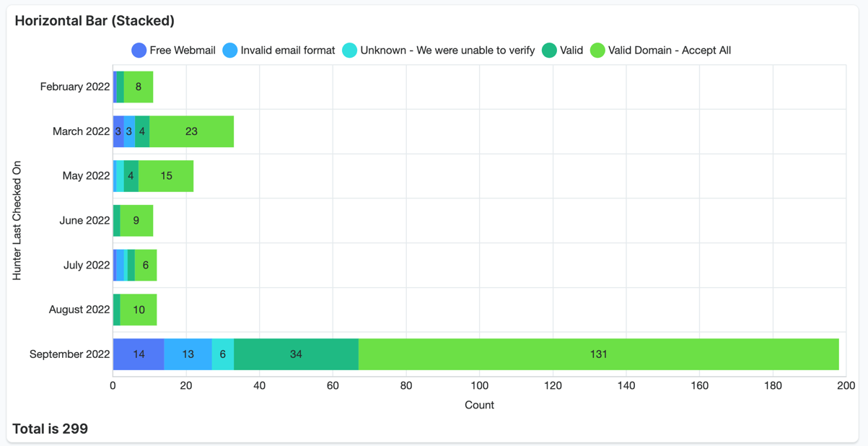Toggle the Valid Domain - Accept All label
Viewport: 868px width, 446px height.
coord(669,51)
